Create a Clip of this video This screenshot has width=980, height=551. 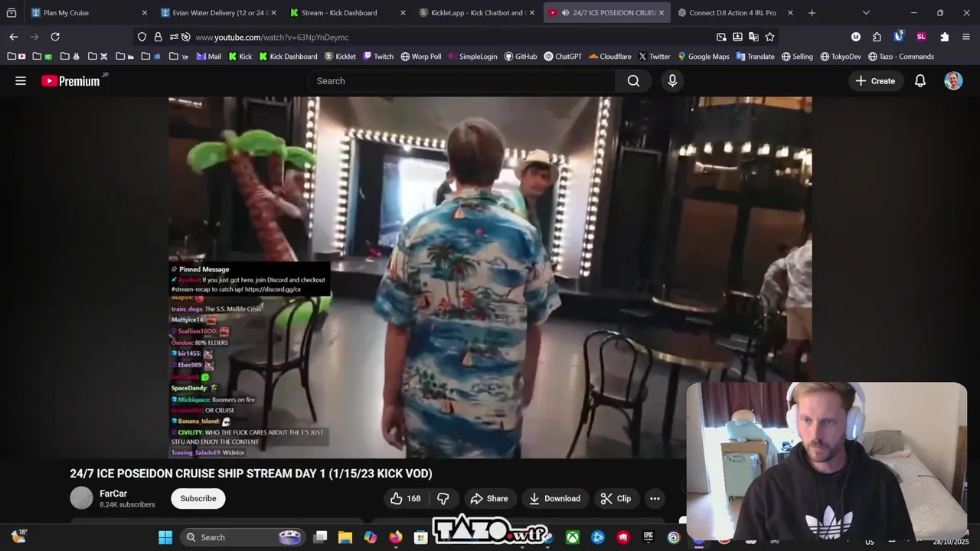click(616, 498)
